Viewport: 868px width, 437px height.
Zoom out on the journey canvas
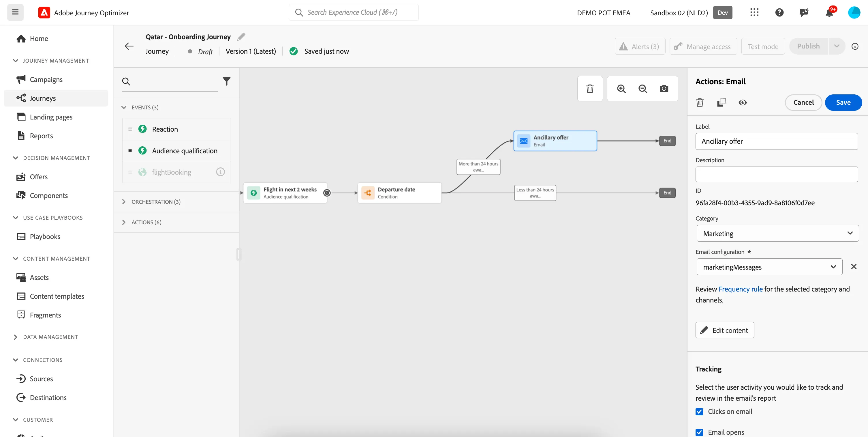642,89
